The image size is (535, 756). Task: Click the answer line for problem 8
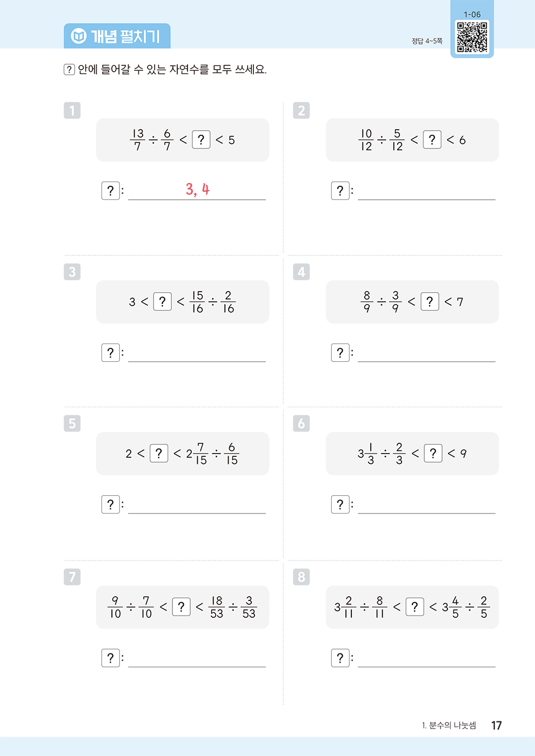(x=426, y=667)
